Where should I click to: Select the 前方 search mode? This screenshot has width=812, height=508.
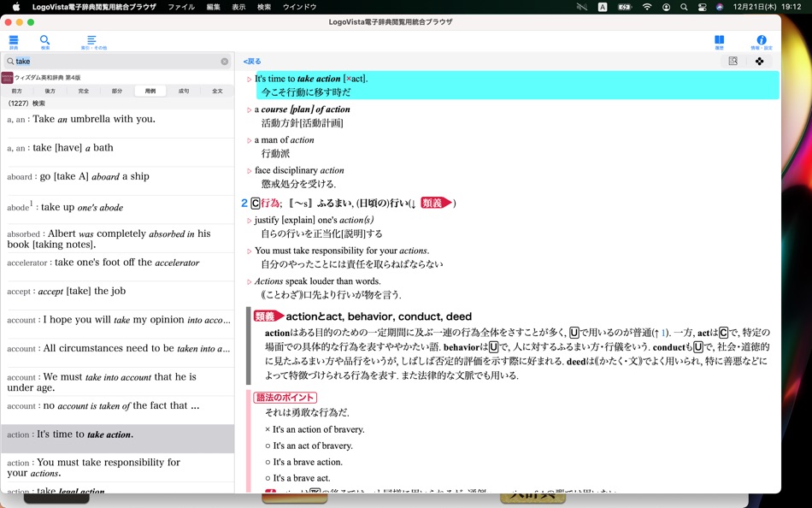(17, 91)
